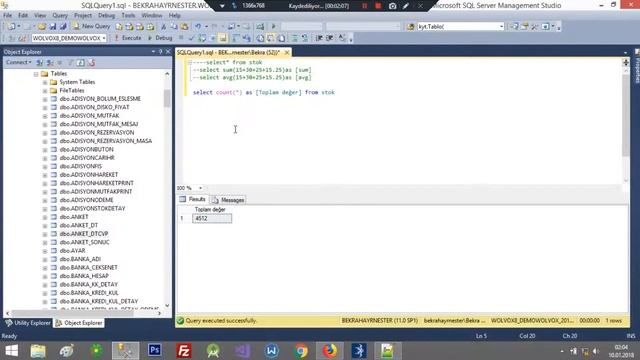Image resolution: width=640 pixels, height=360 pixels.
Task: Stop the screen recording
Action: [x=378, y=6]
